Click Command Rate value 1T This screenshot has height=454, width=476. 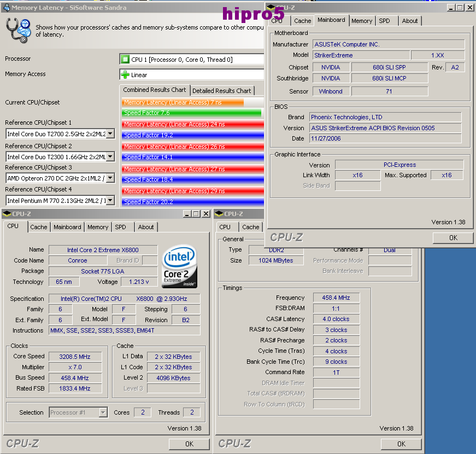(x=336, y=372)
